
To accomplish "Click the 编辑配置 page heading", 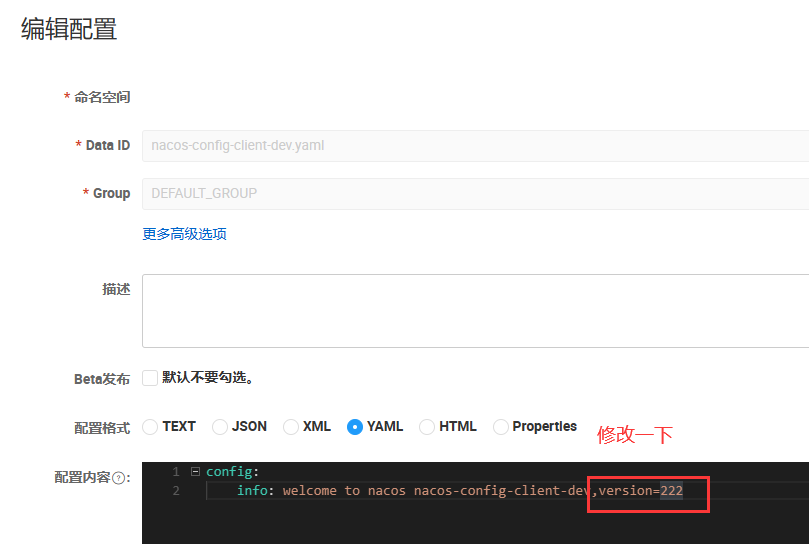I will point(69,28).
